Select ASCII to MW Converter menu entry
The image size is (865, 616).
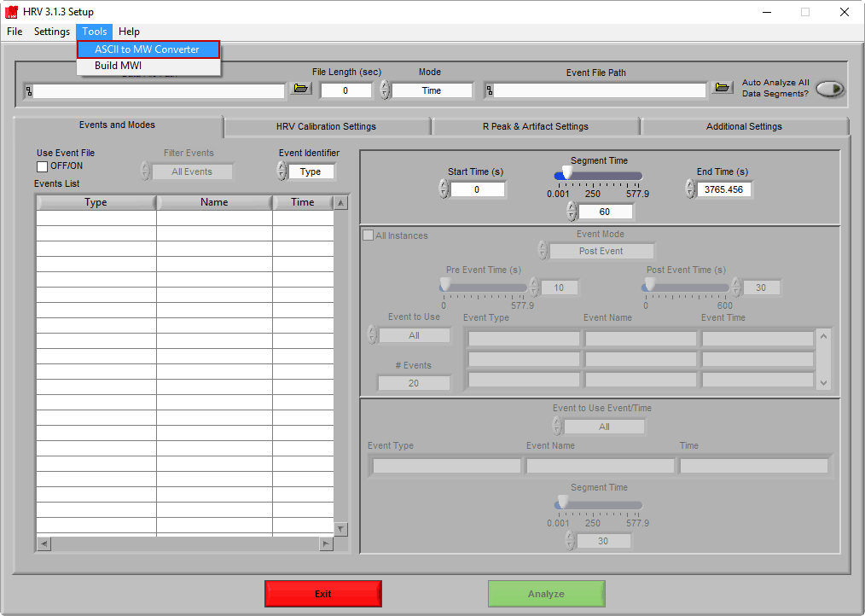(148, 49)
